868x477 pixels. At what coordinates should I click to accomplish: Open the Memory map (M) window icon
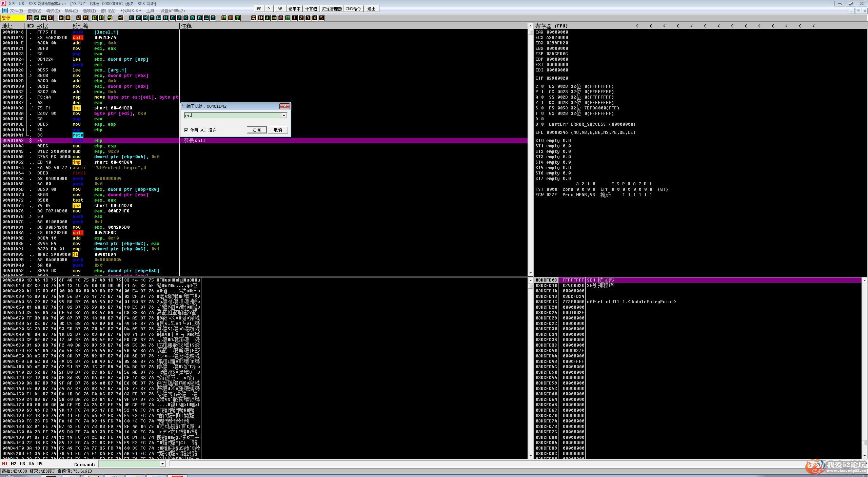145,18
